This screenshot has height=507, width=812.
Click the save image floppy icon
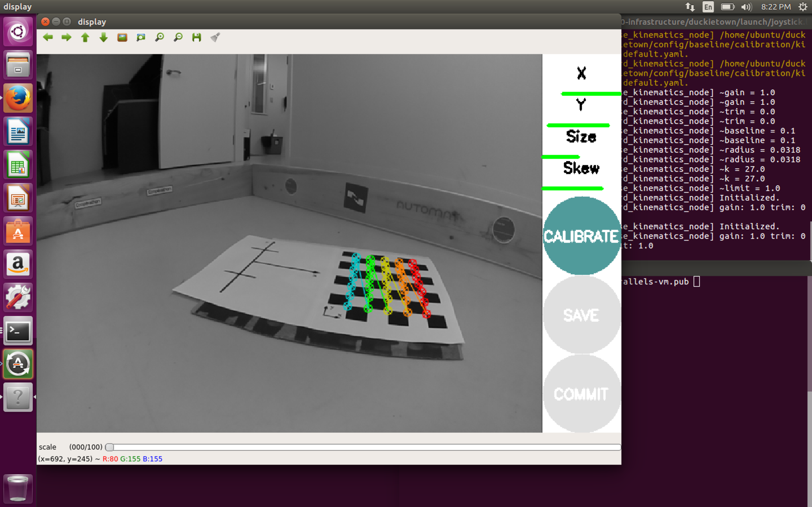point(197,37)
